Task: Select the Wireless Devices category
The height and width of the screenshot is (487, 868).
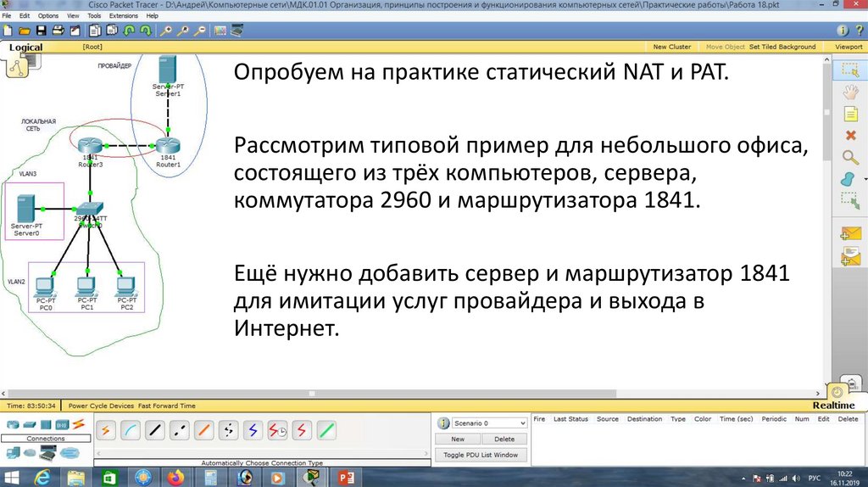Action: coord(62,424)
